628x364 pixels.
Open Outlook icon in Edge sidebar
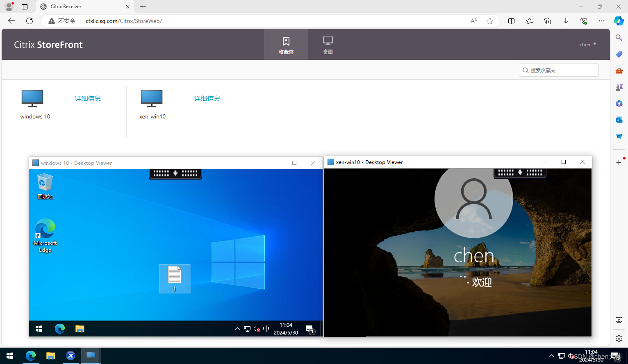click(x=619, y=120)
